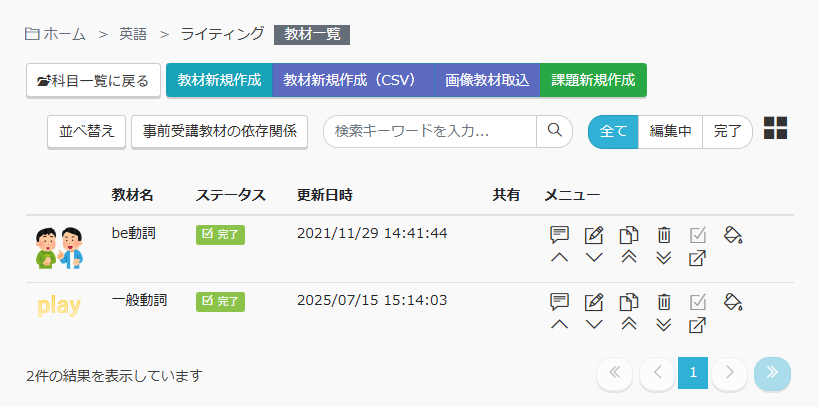Toggle the checkmark icon for be動詞
Screen dimensions: 819x407
coord(698,235)
